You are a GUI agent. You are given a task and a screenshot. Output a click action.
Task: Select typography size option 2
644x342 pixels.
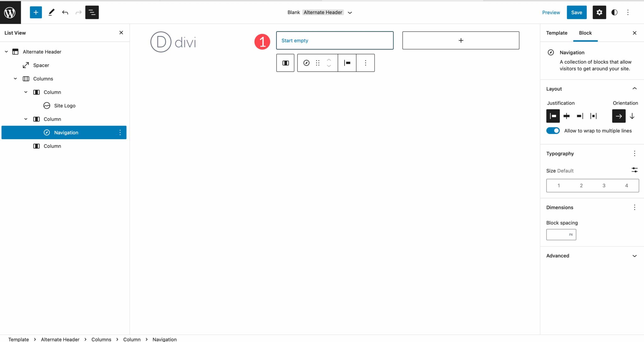(581, 185)
